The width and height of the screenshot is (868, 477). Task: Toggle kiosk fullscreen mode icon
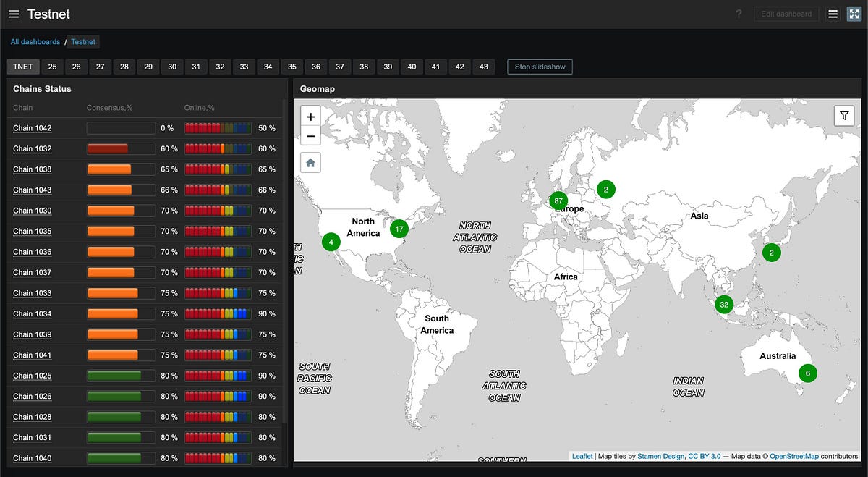pos(854,14)
